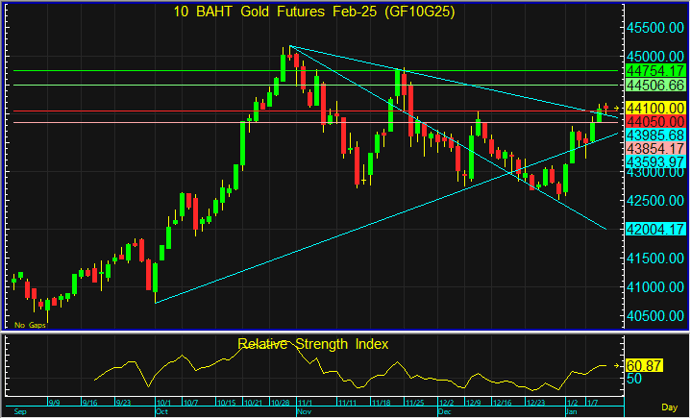The height and width of the screenshot is (419, 691).
Task: Click the 10/28 date on time axis
Action: pyautogui.click(x=280, y=402)
